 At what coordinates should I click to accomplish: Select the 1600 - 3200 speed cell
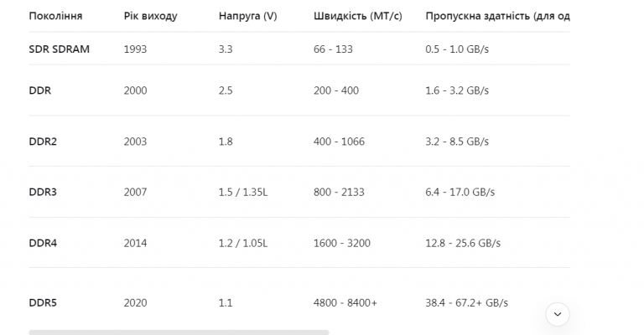[342, 243]
